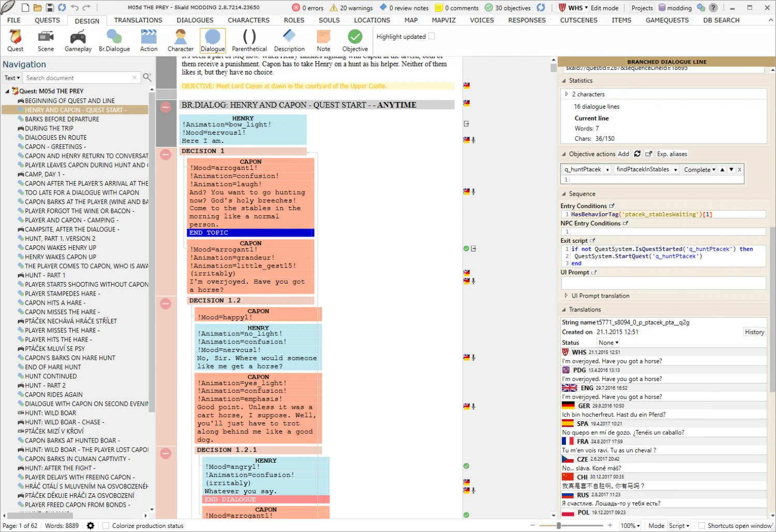The height and width of the screenshot is (532, 776).
Task: Move objective action up with arrow
Action: pyautogui.click(x=722, y=169)
